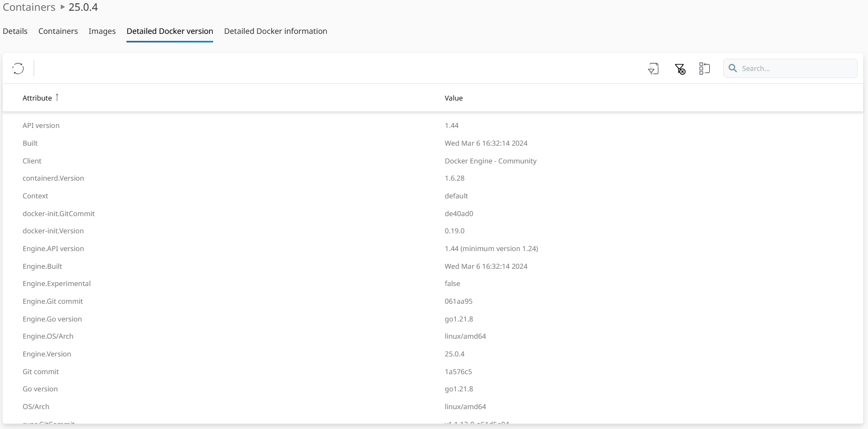Viewport: 868px width, 429px height.
Task: Click the docker-init.GitCommit attribute row
Action: (59, 213)
